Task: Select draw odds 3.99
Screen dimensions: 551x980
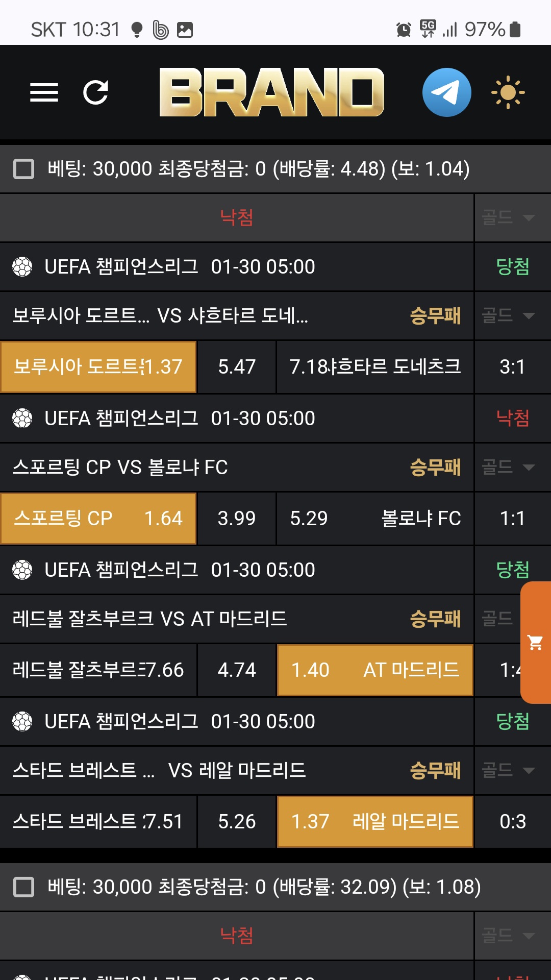Action: click(237, 519)
